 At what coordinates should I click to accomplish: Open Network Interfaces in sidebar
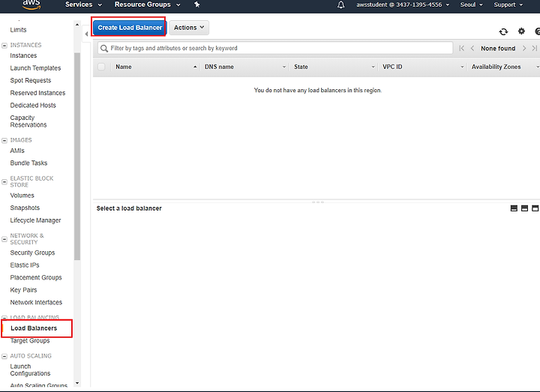pyautogui.click(x=36, y=302)
